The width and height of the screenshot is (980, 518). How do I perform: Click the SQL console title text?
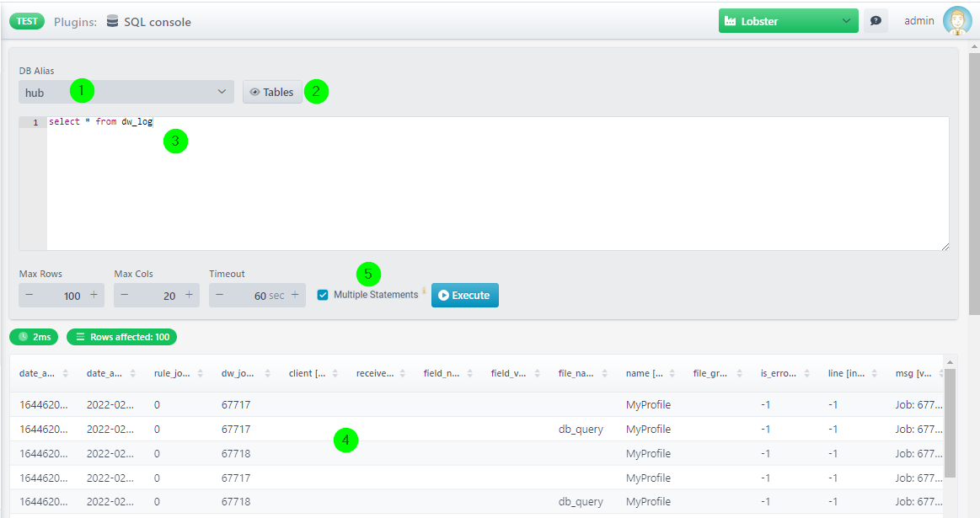point(157,22)
